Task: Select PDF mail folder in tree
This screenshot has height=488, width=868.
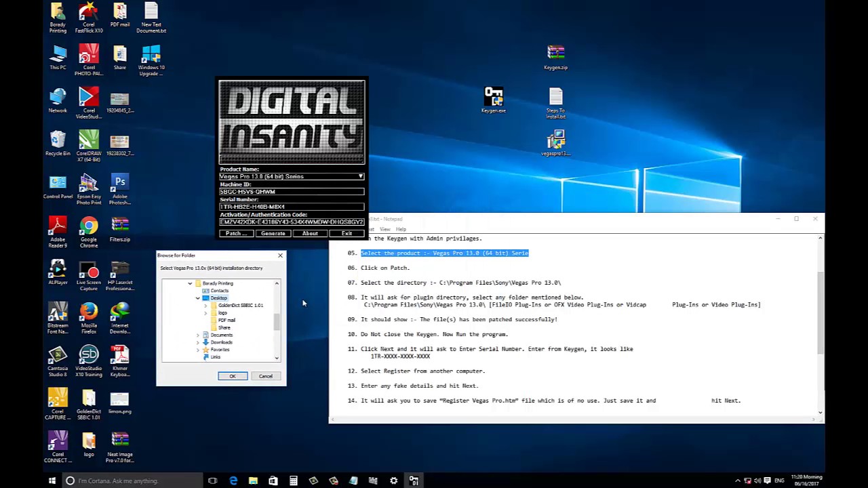Action: pyautogui.click(x=226, y=320)
